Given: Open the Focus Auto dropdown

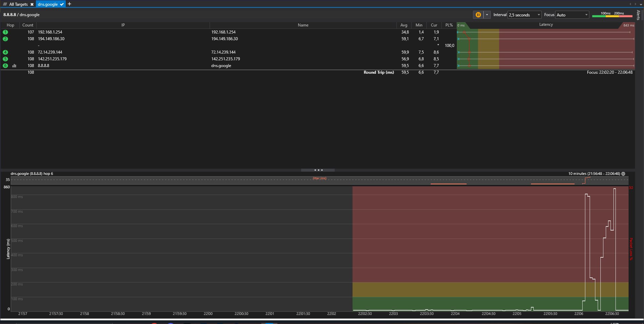Looking at the screenshot, I should pos(572,15).
